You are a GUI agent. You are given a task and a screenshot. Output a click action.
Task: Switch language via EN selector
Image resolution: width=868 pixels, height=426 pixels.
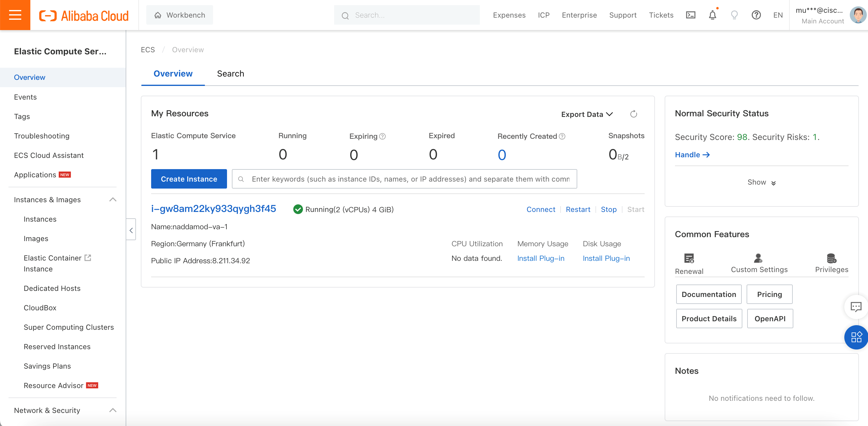(778, 15)
